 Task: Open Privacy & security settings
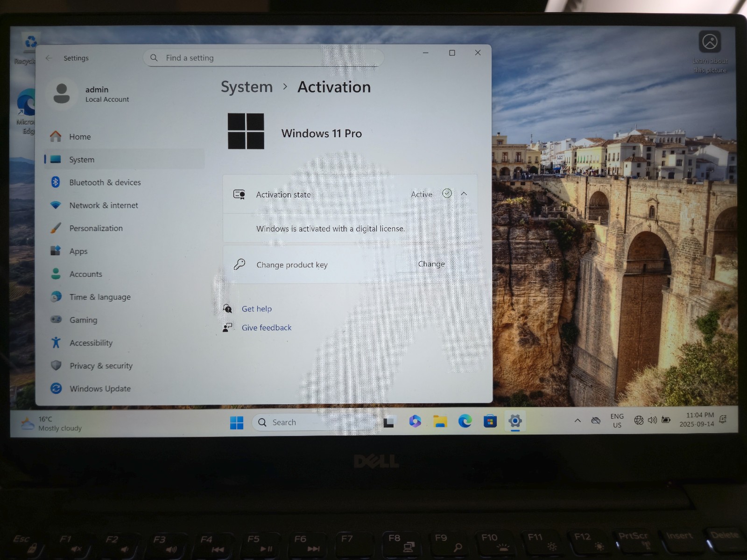coord(125,366)
